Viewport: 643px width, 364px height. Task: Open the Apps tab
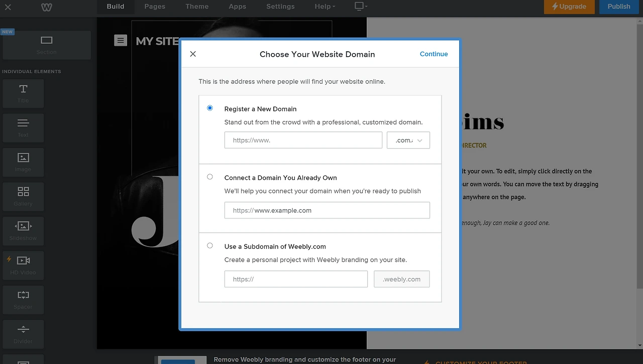237,7
